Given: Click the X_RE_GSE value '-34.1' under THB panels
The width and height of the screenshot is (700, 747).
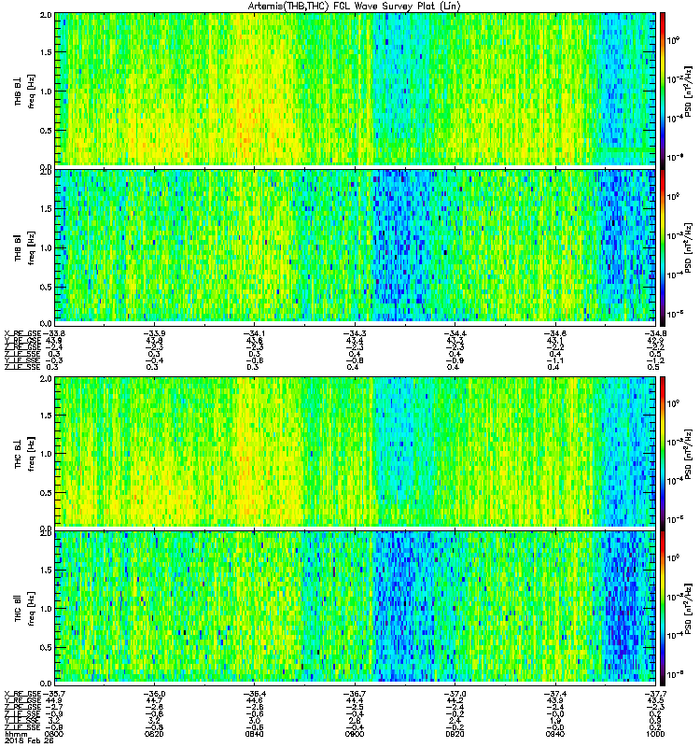Looking at the screenshot, I should (x=254, y=333).
